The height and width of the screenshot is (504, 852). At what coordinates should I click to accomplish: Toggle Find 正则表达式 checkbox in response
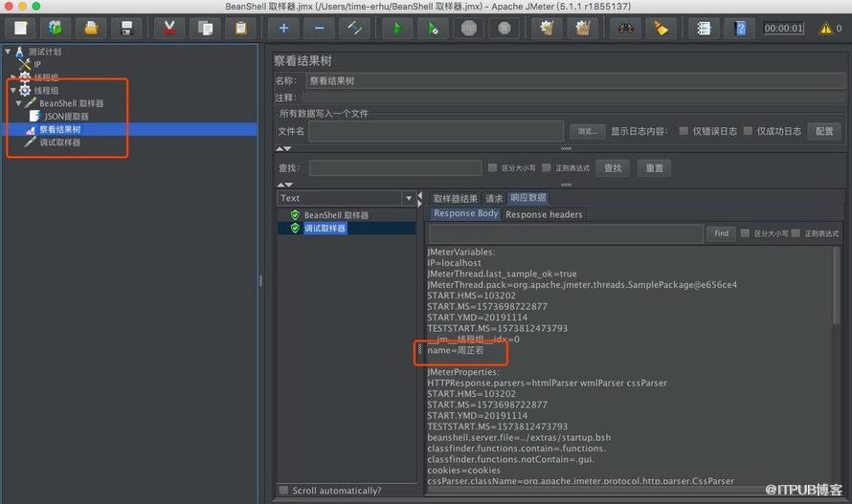[796, 233]
